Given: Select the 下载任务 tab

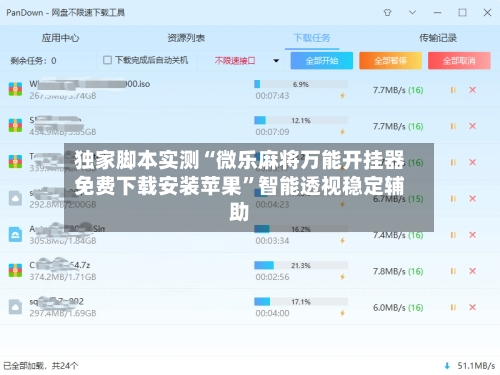Looking at the screenshot, I should (312, 38).
